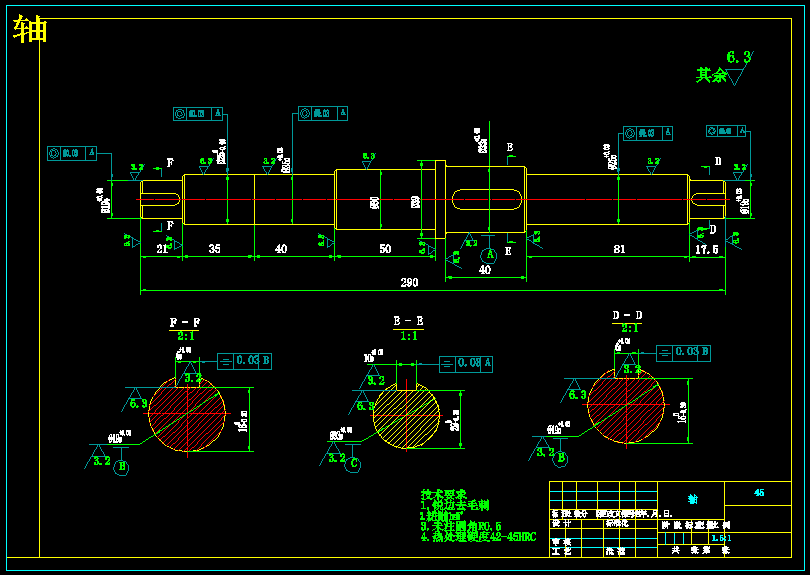This screenshot has width=810, height=575.
Task: Click the leftmost coaxiality frame referencing A
Action: pos(72,153)
